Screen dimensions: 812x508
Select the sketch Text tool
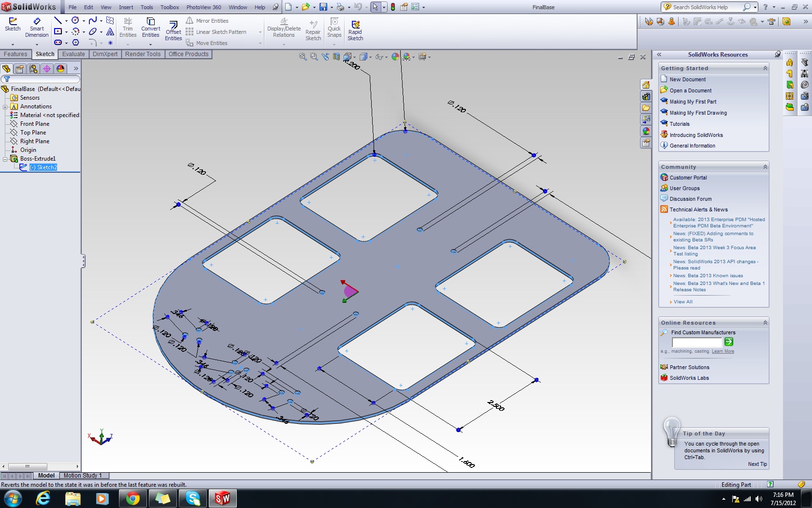(110, 31)
